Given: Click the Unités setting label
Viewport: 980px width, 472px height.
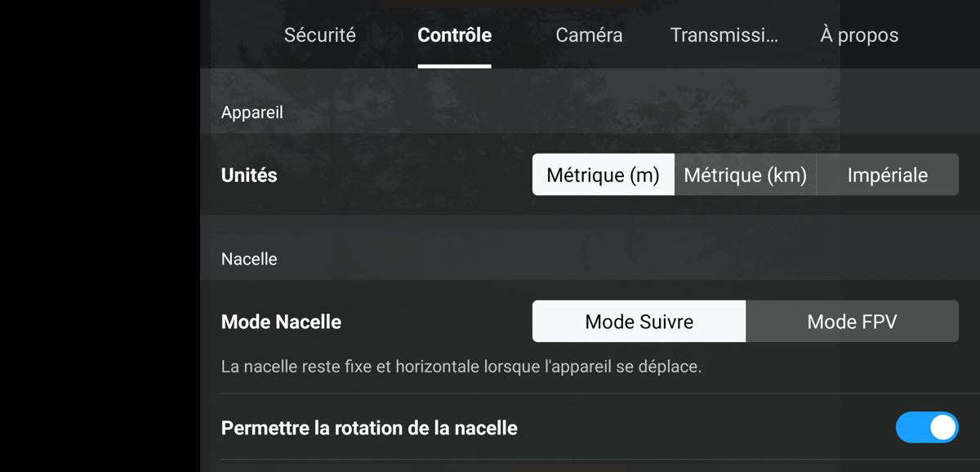Looking at the screenshot, I should point(249,175).
